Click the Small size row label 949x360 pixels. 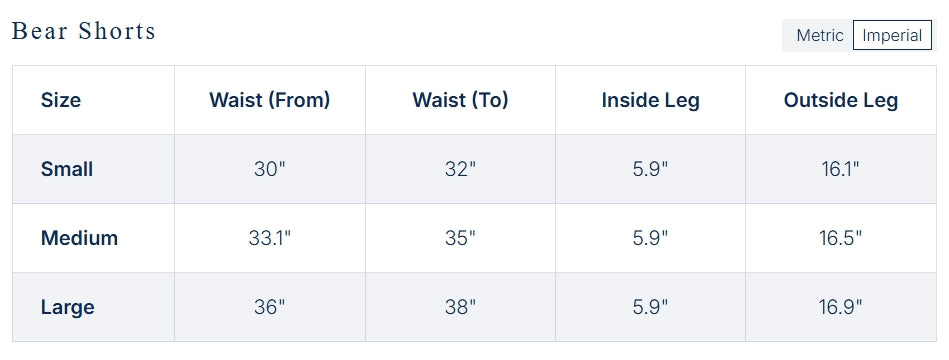point(67,169)
